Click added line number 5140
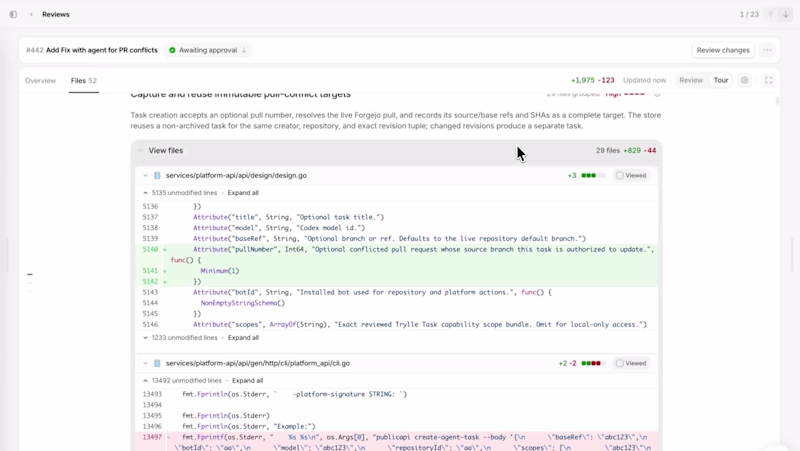The height and width of the screenshot is (451, 800). (150, 249)
